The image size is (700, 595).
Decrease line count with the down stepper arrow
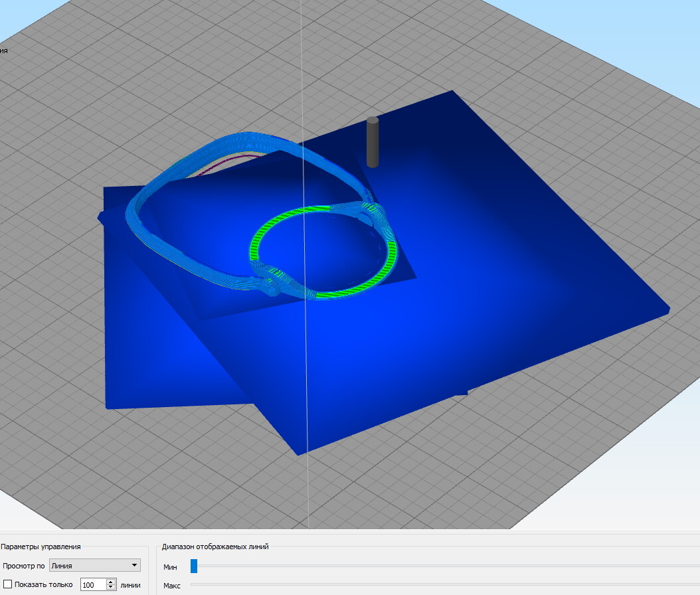coord(111,588)
